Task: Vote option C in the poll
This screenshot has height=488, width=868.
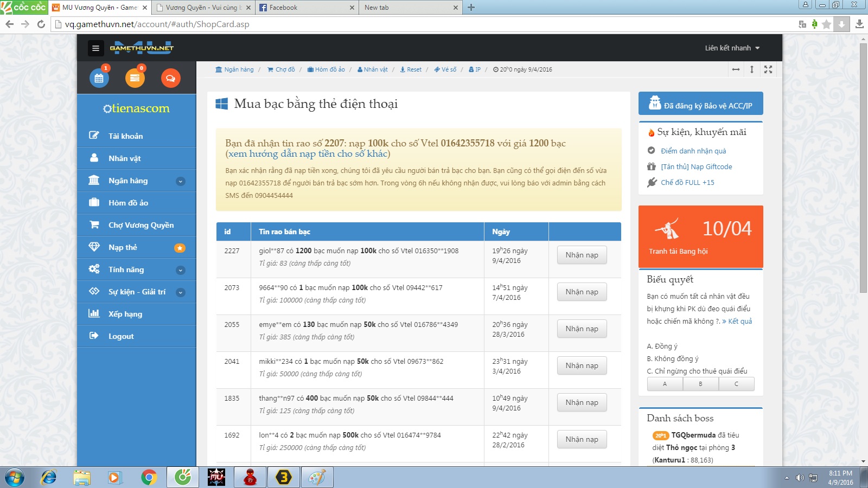Action: coord(736,384)
